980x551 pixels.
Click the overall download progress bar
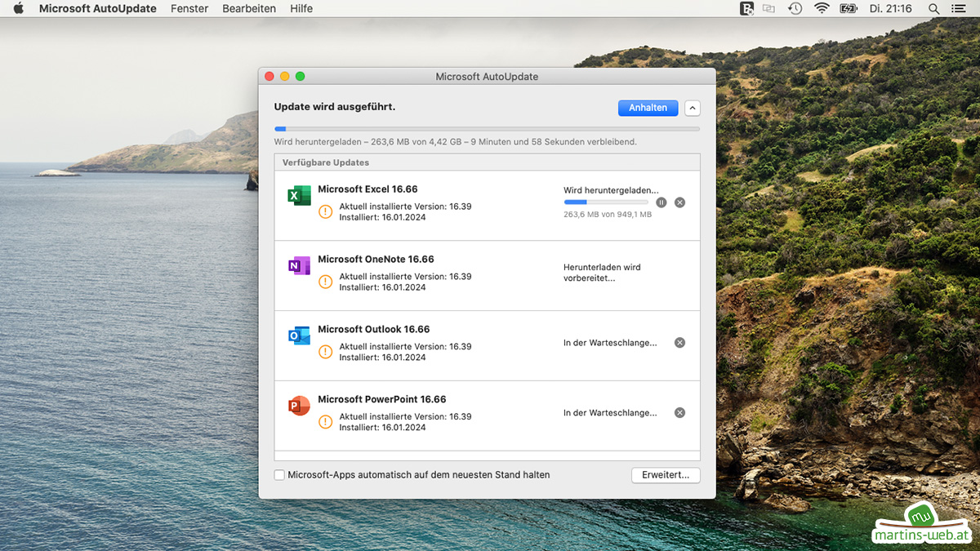(x=487, y=128)
